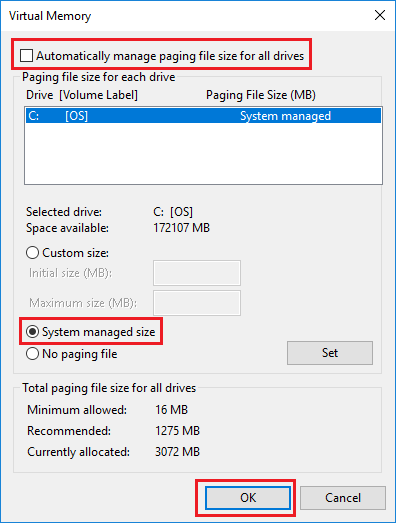
Task: Click the Space available 172107 MB value
Action: pos(181,228)
